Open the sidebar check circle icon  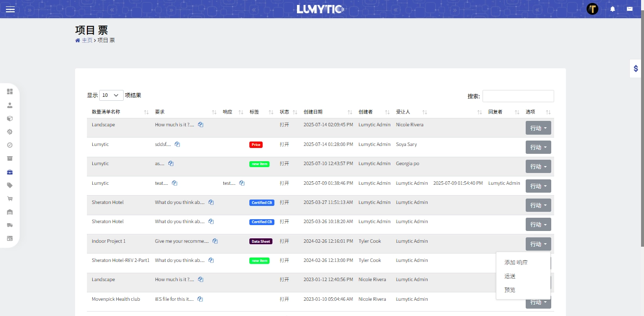coord(10,145)
